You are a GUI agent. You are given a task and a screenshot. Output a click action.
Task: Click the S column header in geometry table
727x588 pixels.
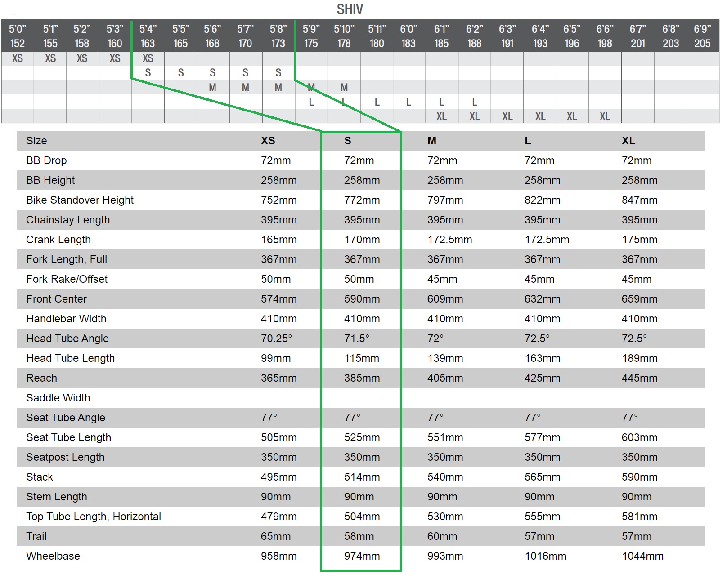(347, 141)
